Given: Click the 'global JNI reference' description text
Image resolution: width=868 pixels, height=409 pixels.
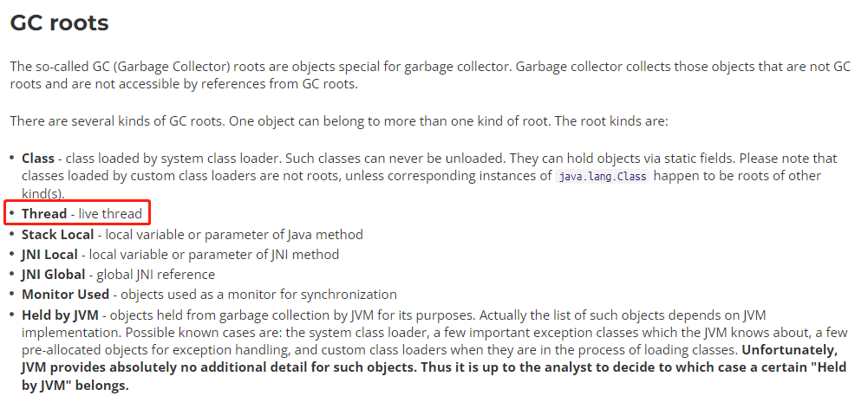Looking at the screenshot, I should click(155, 275).
